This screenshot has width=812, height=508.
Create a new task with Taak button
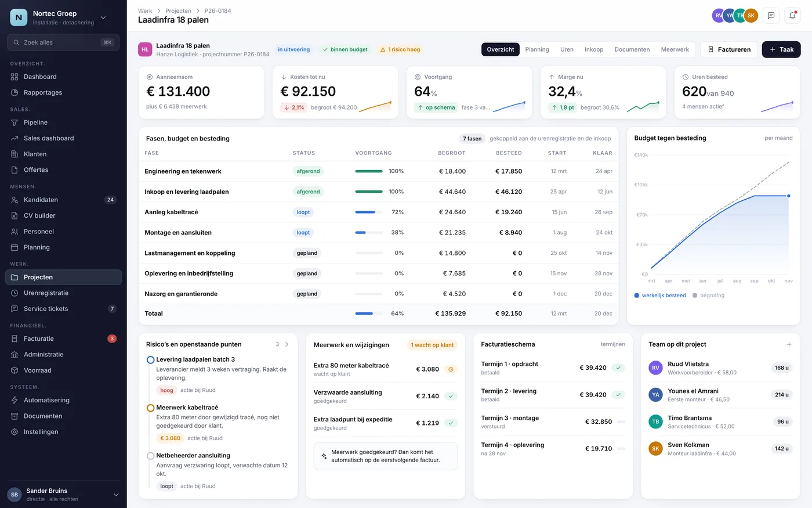pyautogui.click(x=781, y=49)
